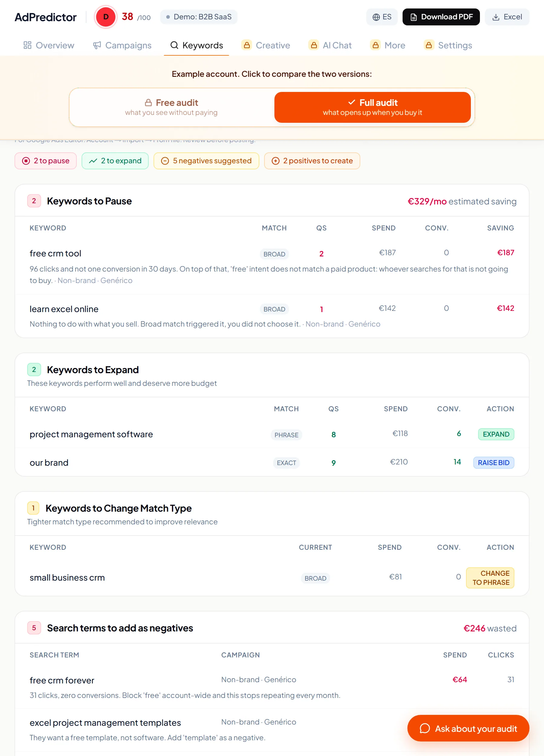544x756 pixels.
Task: Click the lock icon beside Settings
Action: [x=429, y=45]
